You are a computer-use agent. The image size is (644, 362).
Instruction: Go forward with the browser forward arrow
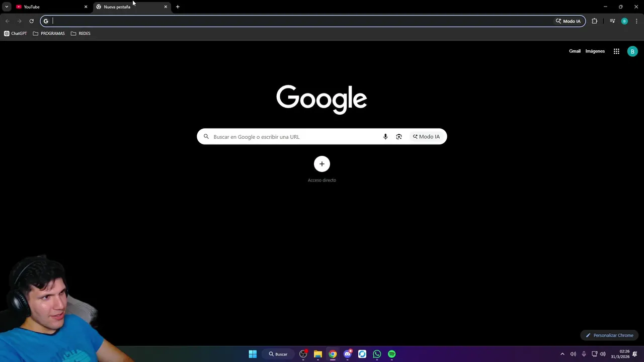point(19,21)
